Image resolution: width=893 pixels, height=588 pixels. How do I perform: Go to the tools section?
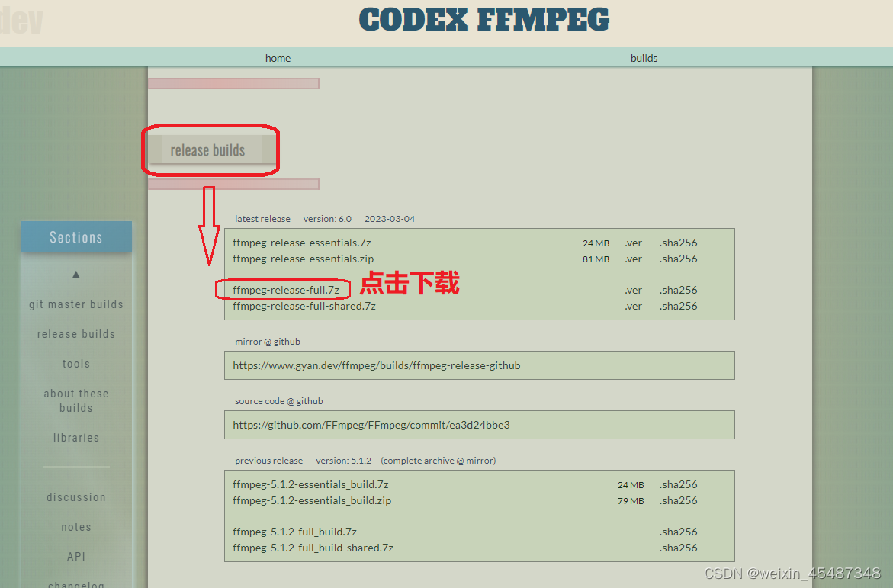pyautogui.click(x=75, y=364)
